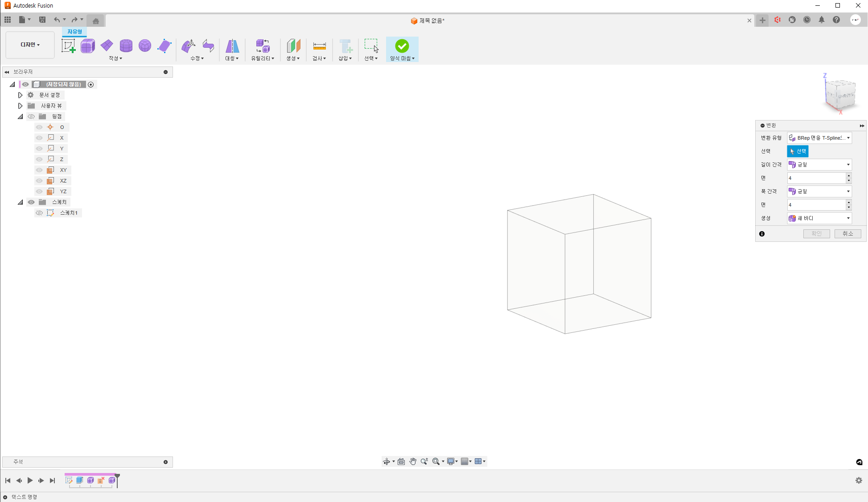Toggle visibility of the 원점 origin folder

pyautogui.click(x=31, y=116)
